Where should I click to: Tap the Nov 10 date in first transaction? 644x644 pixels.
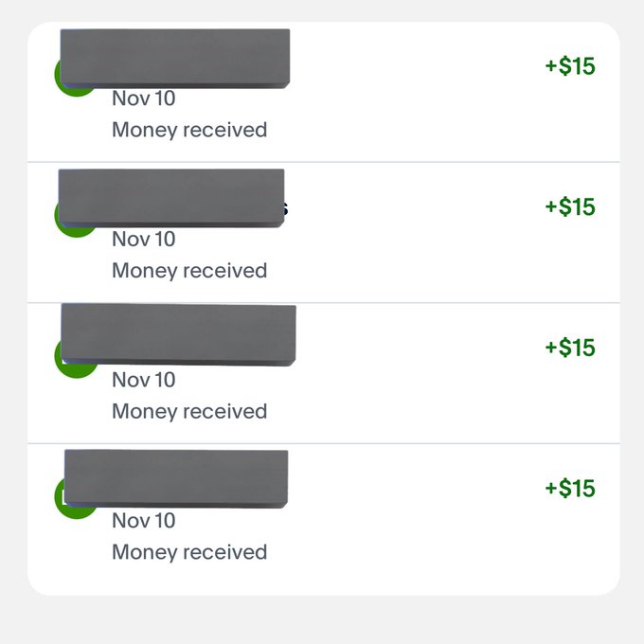tap(144, 98)
